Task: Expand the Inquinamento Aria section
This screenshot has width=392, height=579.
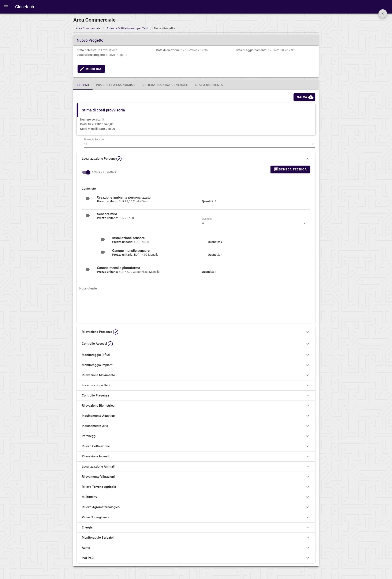Action: (x=196, y=426)
